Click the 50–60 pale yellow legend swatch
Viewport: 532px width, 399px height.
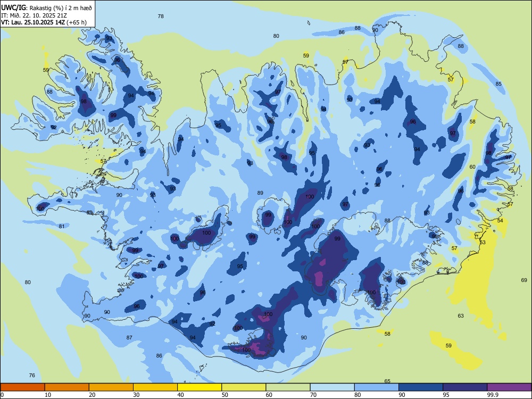[244, 387]
